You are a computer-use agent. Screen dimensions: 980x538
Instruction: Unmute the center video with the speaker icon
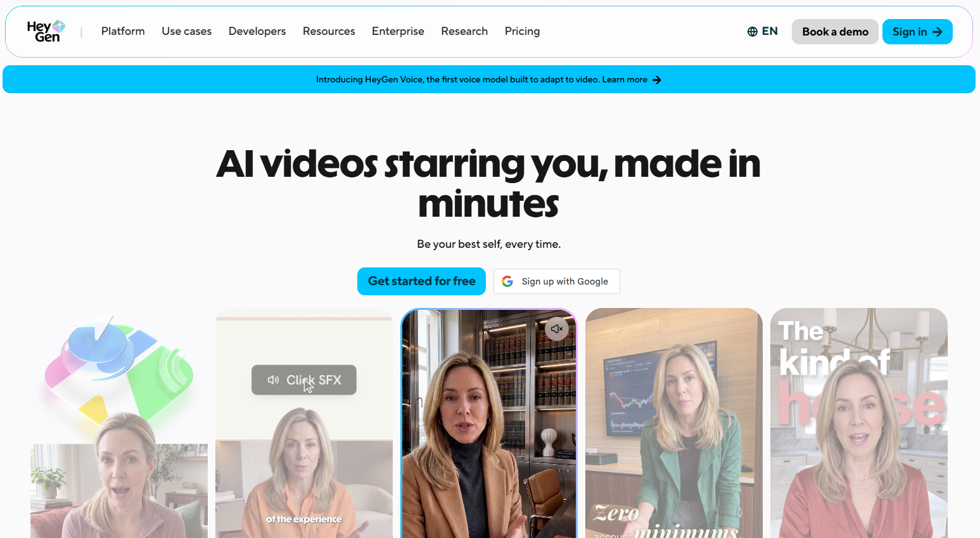click(557, 329)
